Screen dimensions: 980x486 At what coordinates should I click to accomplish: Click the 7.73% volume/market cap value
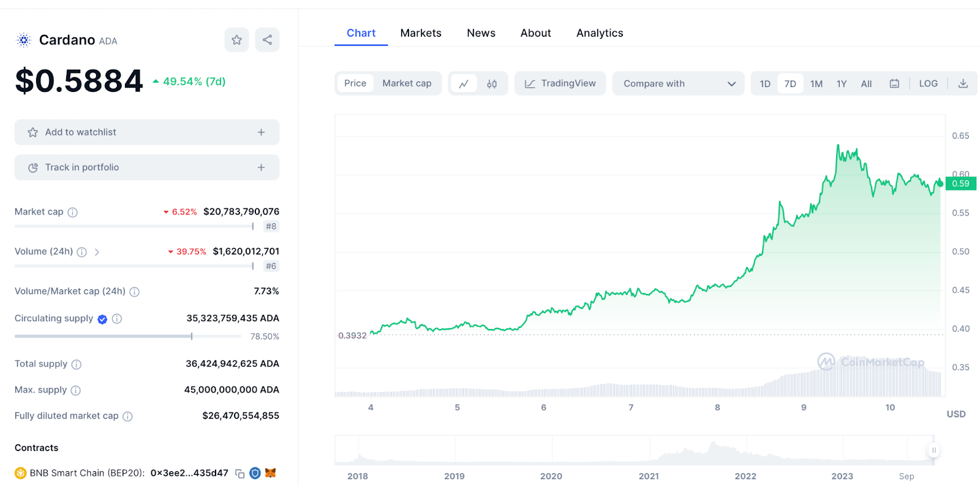266,291
